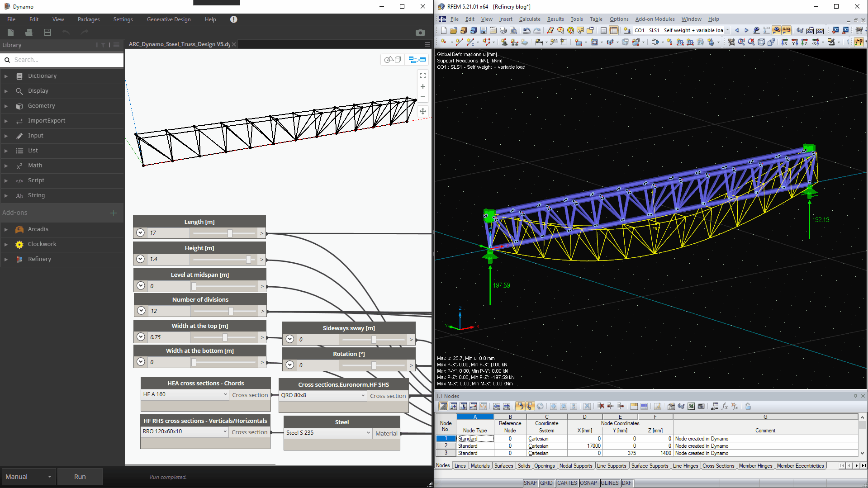Click the RFEM Print icon
The height and width of the screenshot is (488, 868).
click(x=503, y=30)
